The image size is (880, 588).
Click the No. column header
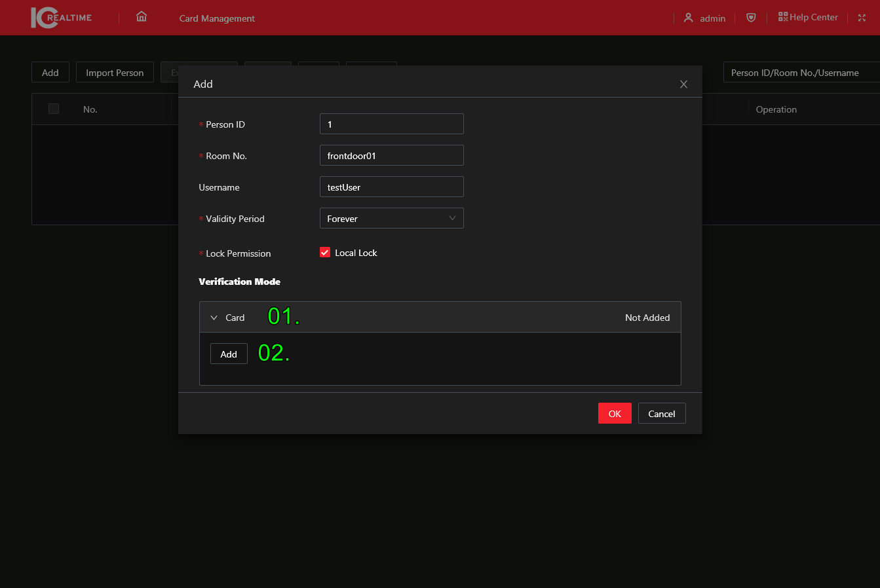(x=90, y=109)
